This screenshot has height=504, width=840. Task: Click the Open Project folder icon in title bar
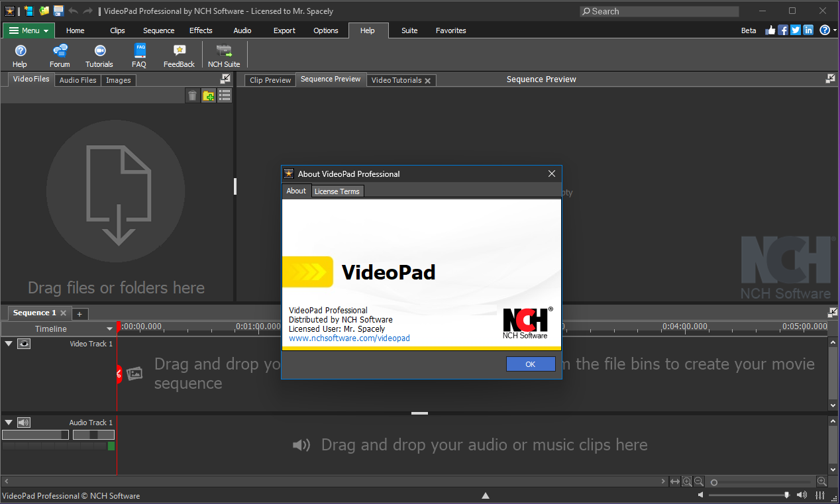point(44,11)
